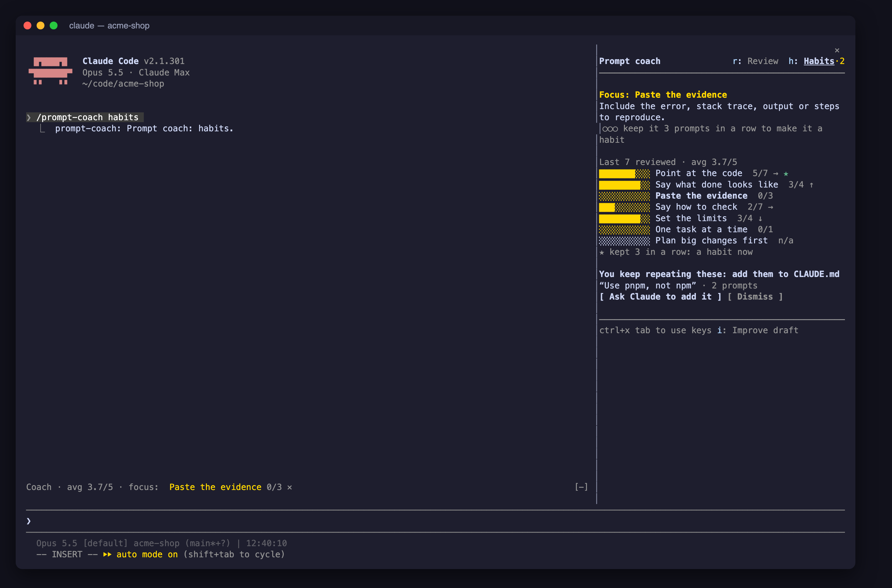Click the green star next to Point at the code

(786, 174)
